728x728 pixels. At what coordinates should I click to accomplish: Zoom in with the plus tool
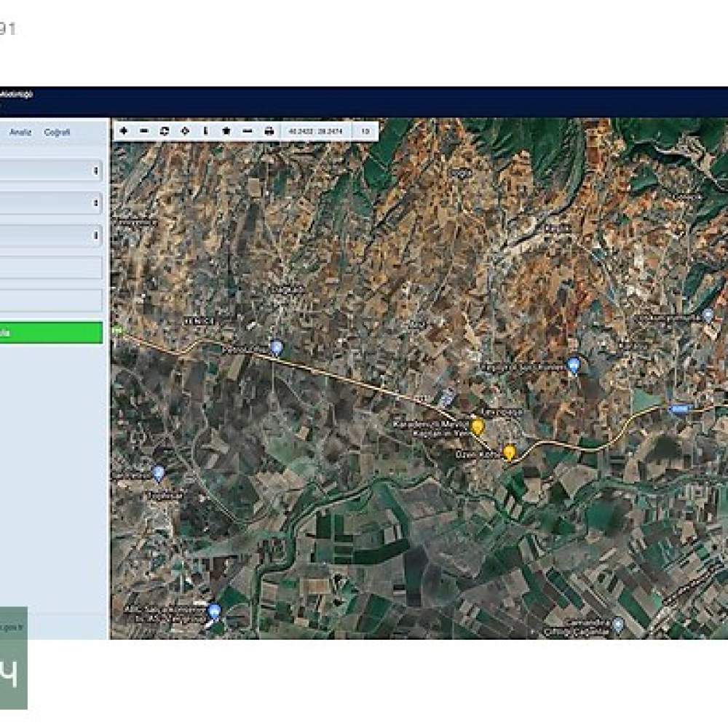[x=124, y=131]
